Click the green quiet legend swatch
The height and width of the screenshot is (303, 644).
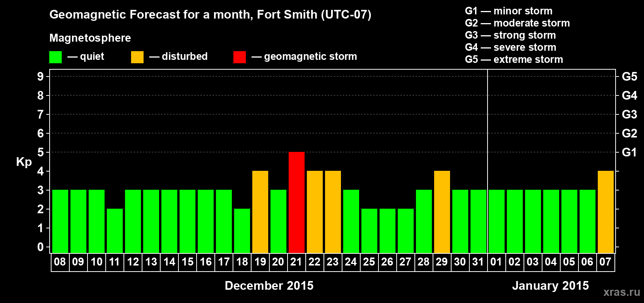[55, 57]
